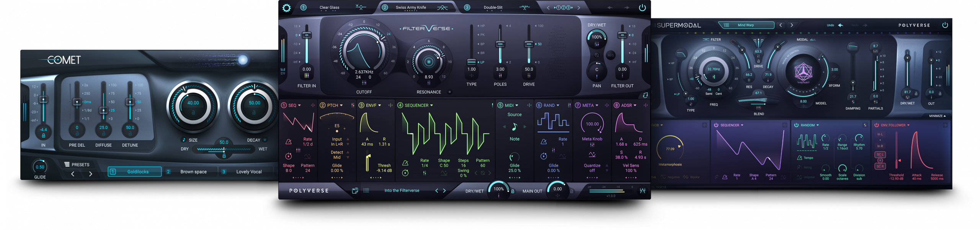This screenshot has width=980, height=230.
Task: Open META modulator 7 dropdown
Action: pos(596,105)
